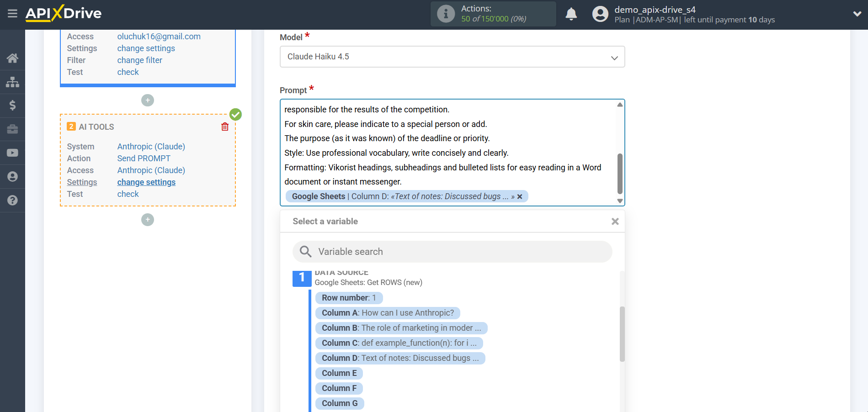This screenshot has width=868, height=412.
Task: Open the hamburger main menu
Action: click(x=12, y=14)
